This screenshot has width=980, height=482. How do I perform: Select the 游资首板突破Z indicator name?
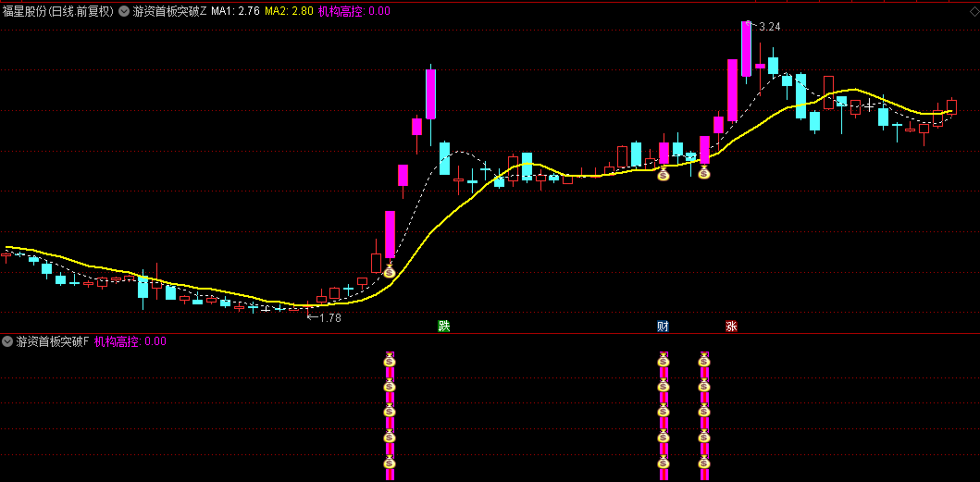click(x=169, y=10)
